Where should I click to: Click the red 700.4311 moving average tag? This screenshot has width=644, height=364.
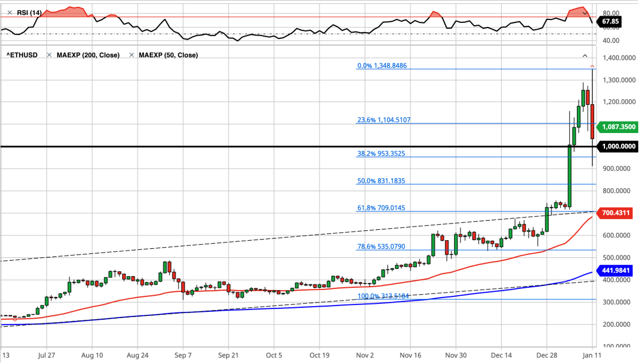tap(614, 213)
